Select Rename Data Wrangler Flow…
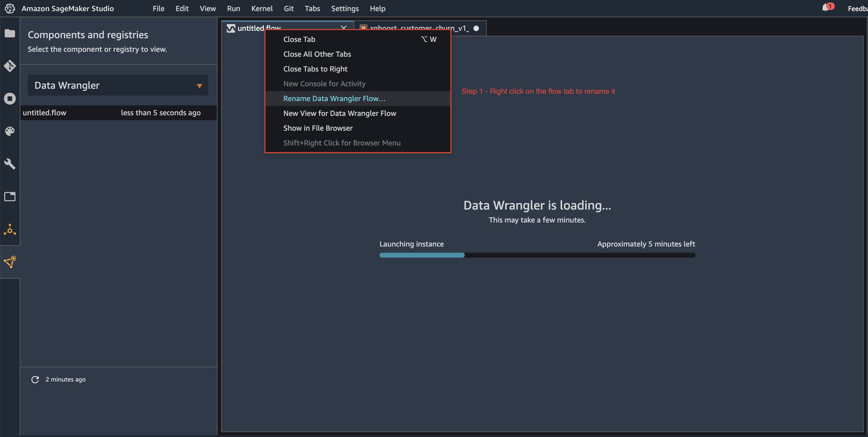This screenshot has width=868, height=437. pyautogui.click(x=358, y=98)
